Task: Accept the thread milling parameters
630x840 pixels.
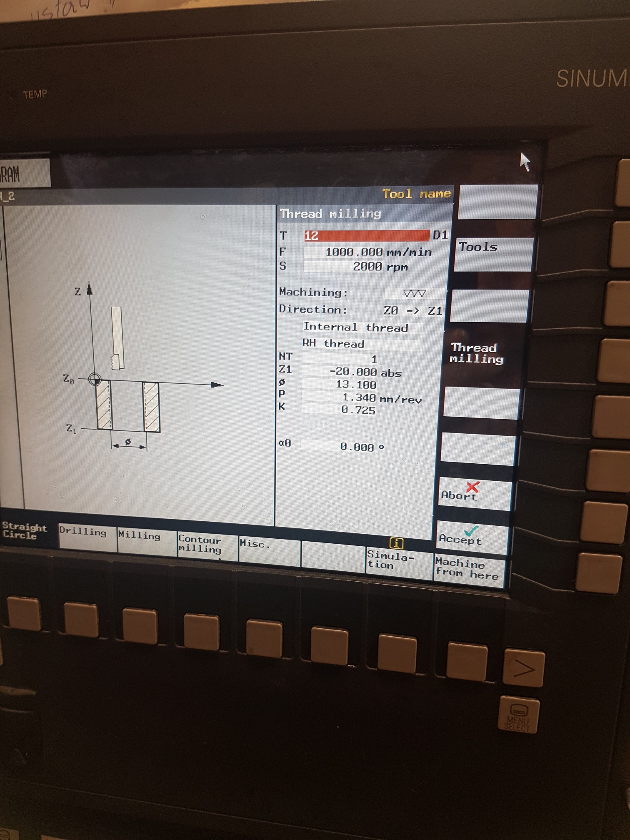Action: (x=472, y=537)
